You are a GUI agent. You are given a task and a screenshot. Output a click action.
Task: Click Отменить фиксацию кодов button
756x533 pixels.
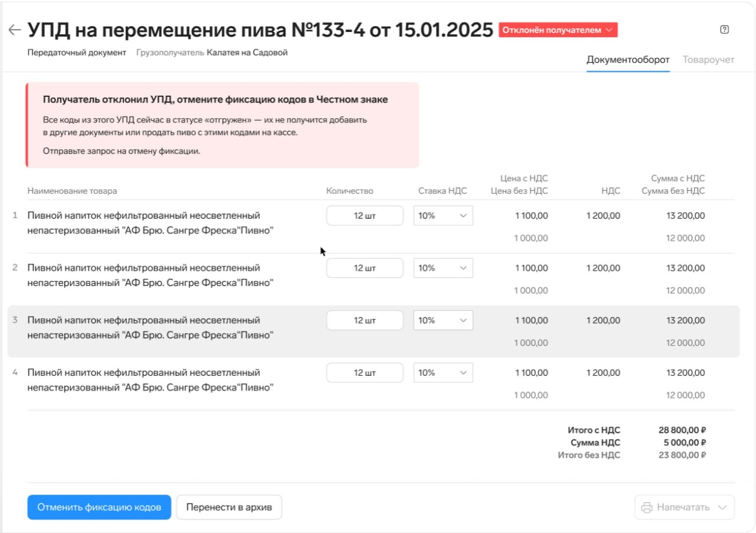pos(99,507)
